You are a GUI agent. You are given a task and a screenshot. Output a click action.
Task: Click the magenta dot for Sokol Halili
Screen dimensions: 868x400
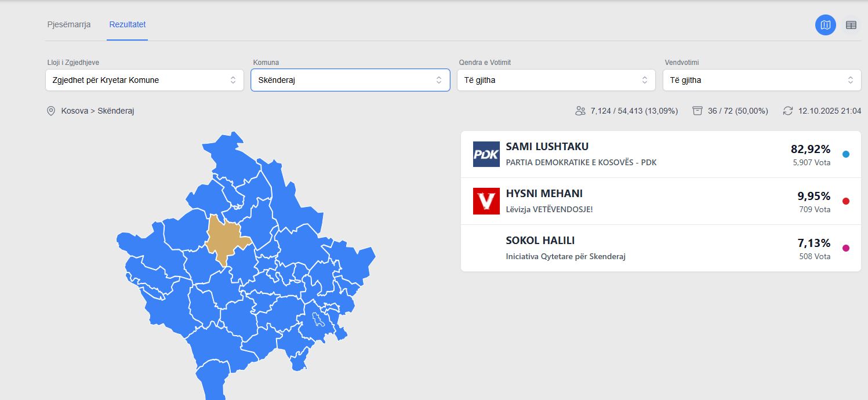[845, 248]
